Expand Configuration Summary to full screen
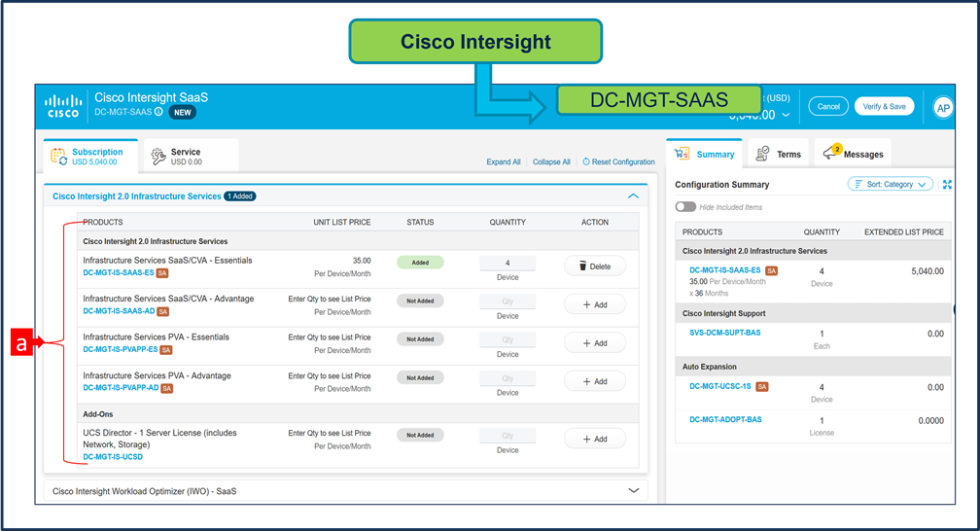Screen dimensions: 980x531 coord(947,185)
